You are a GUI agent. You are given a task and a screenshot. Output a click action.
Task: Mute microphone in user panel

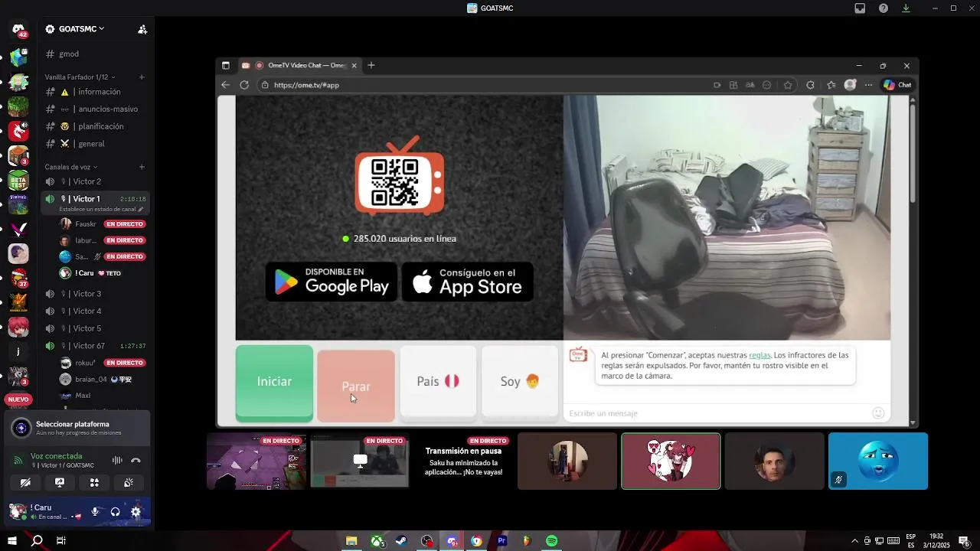pos(96,512)
